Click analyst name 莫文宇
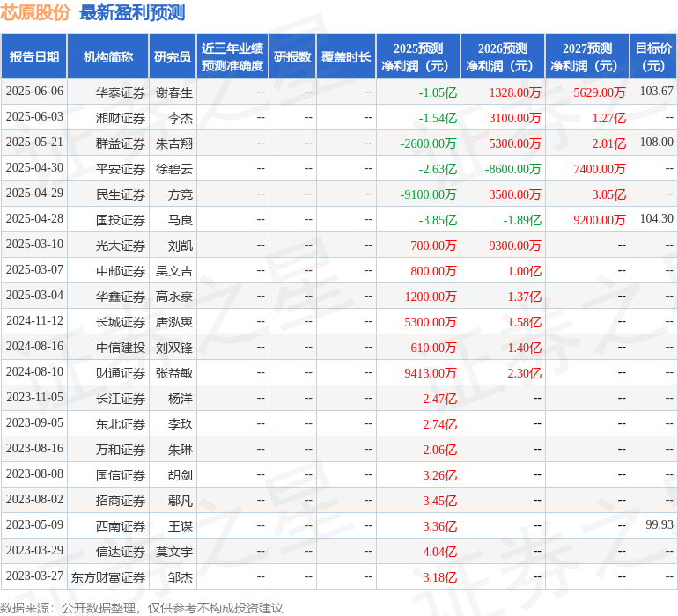Screen dimensions: 678x616 [x=174, y=552]
